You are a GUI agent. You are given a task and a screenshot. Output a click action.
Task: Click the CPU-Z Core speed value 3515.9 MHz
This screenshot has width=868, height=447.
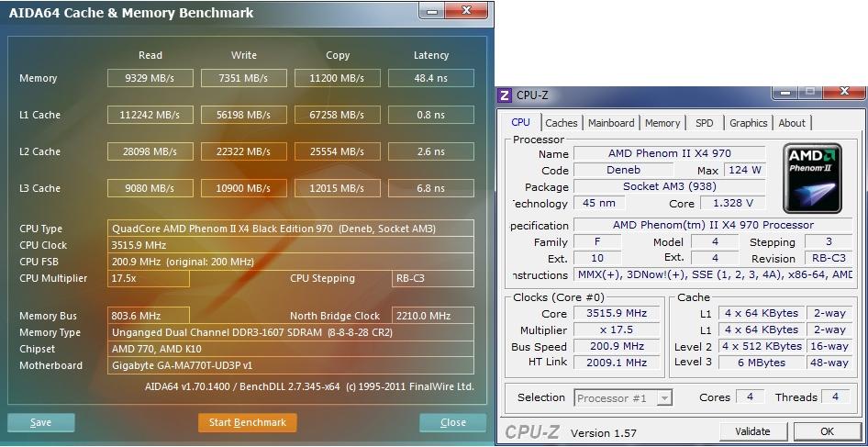618,314
